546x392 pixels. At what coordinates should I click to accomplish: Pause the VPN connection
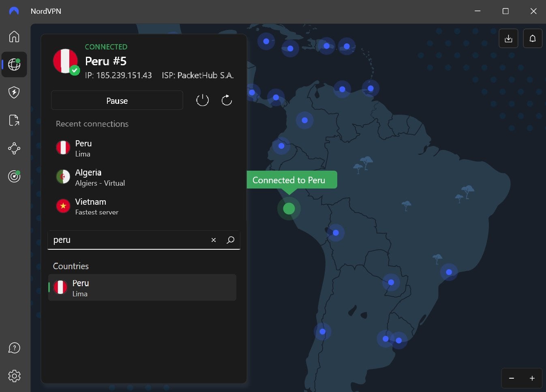click(x=117, y=100)
